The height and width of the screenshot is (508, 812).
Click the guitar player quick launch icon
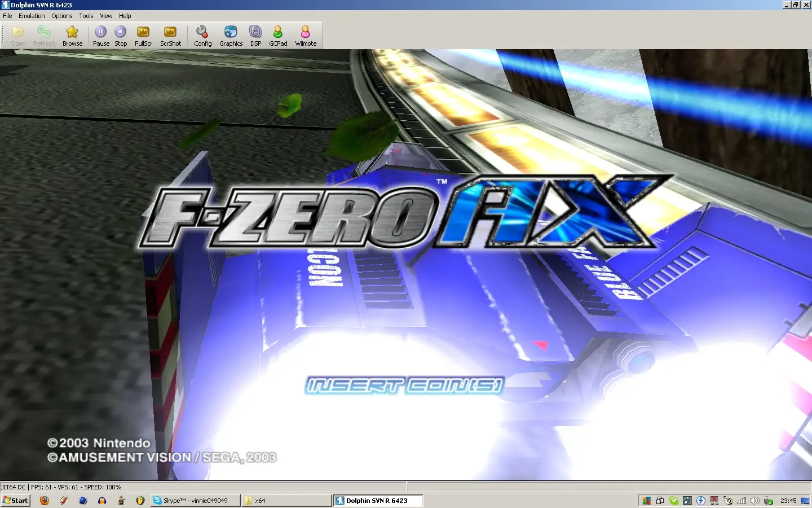pyautogui.click(x=121, y=501)
